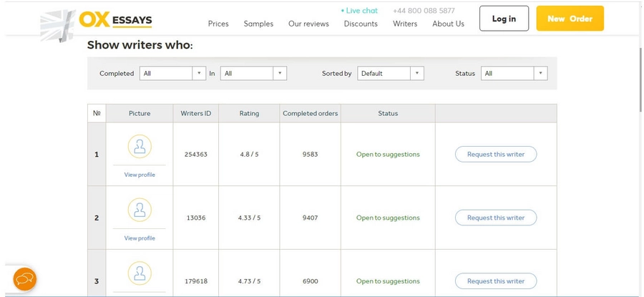Click the Status column header
This screenshot has height=297, width=644.
pyautogui.click(x=388, y=113)
